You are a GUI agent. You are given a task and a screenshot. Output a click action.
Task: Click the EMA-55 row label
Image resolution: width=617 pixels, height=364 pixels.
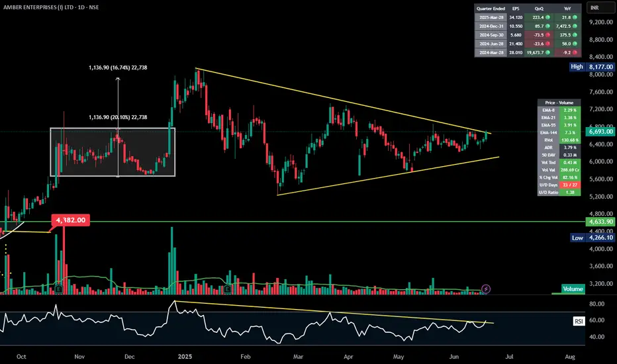click(548, 125)
